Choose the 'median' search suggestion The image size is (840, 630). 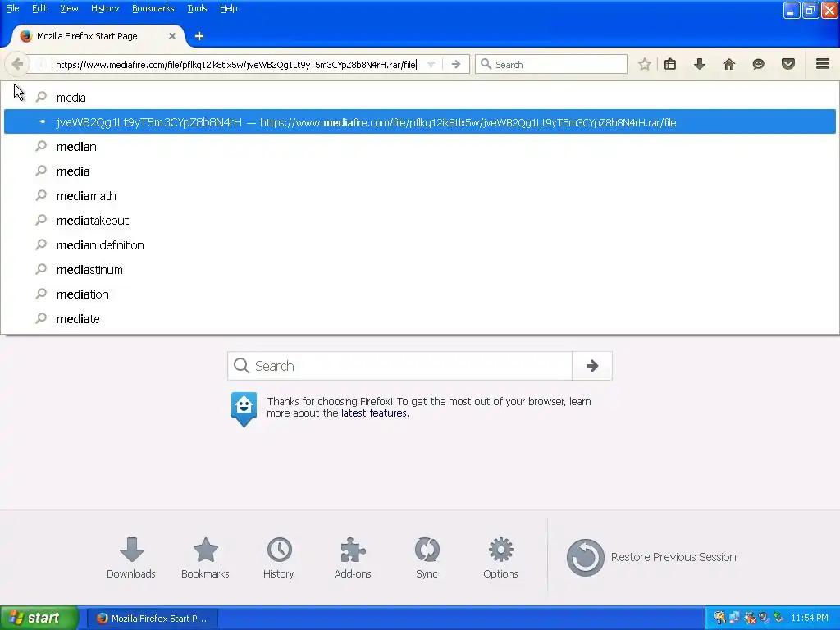[419, 146]
